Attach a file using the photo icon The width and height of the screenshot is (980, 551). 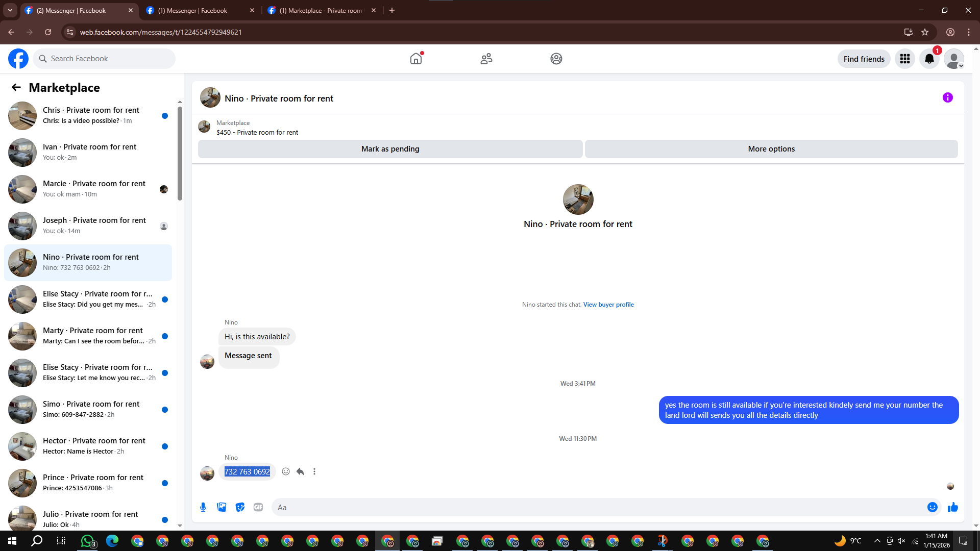coord(222,507)
